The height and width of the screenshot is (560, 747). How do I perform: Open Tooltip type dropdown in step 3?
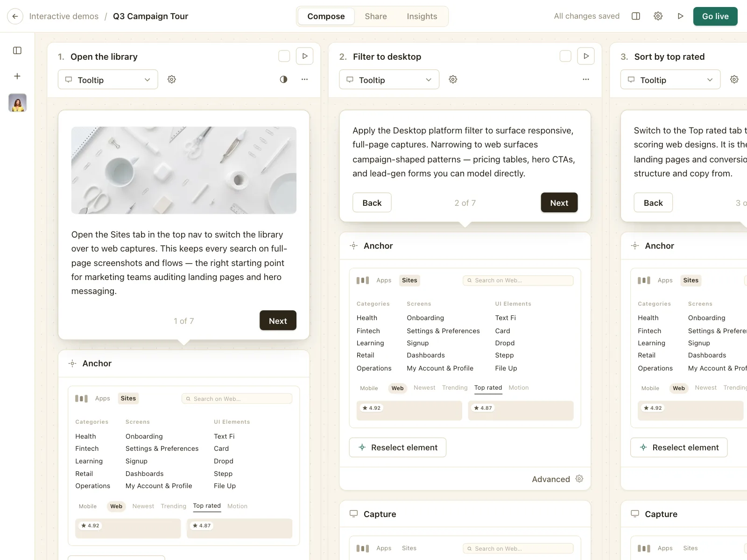670,79
